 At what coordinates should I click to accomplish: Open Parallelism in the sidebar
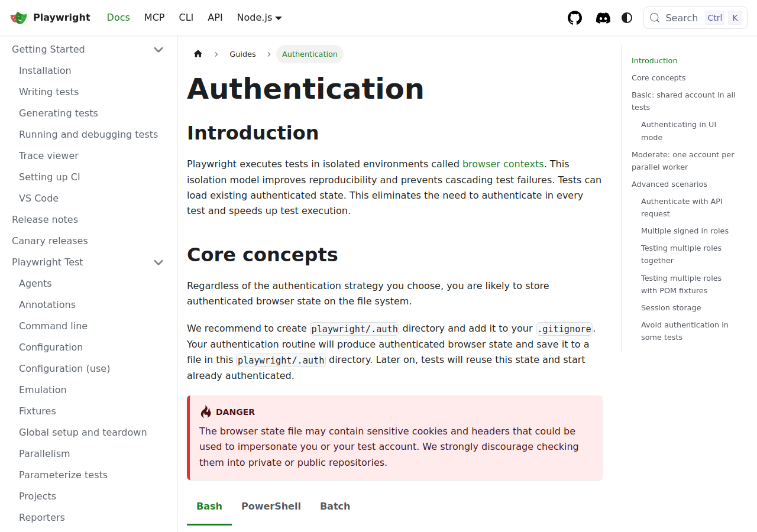[x=44, y=454]
